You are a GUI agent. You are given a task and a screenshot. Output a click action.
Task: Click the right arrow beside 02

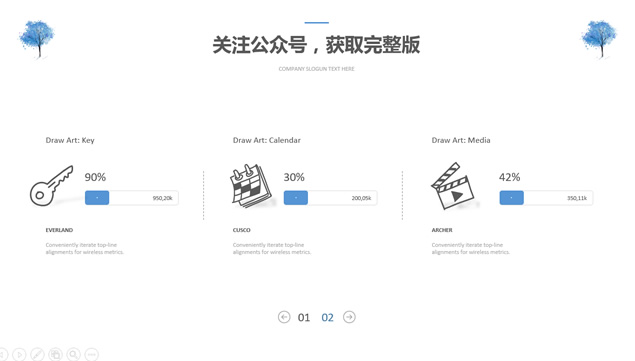pyautogui.click(x=349, y=317)
